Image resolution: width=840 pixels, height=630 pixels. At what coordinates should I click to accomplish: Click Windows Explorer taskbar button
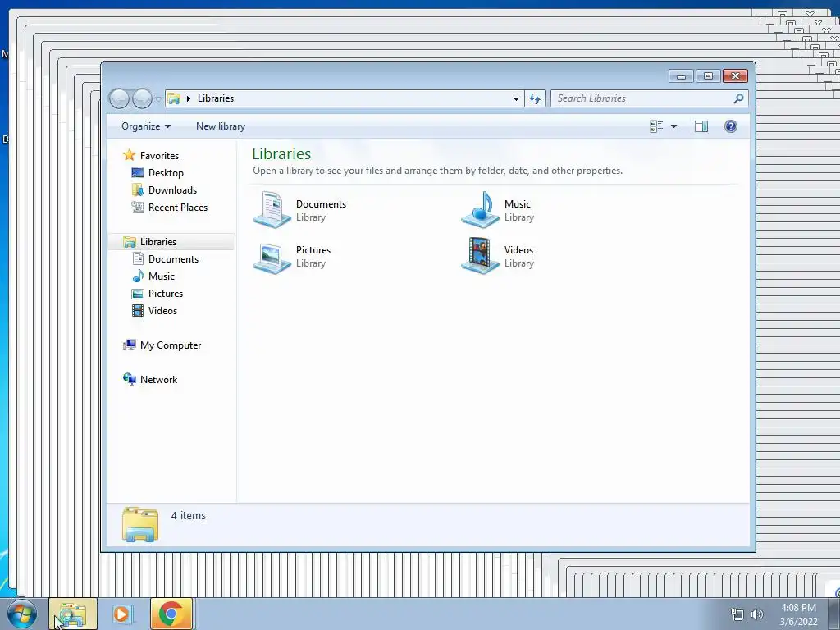[x=73, y=614]
